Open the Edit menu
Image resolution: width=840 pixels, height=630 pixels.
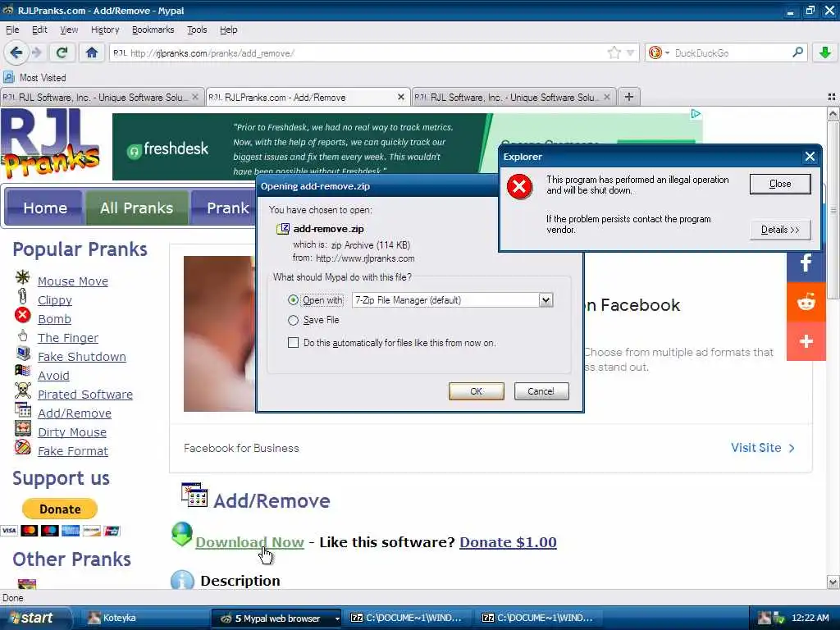click(x=39, y=30)
